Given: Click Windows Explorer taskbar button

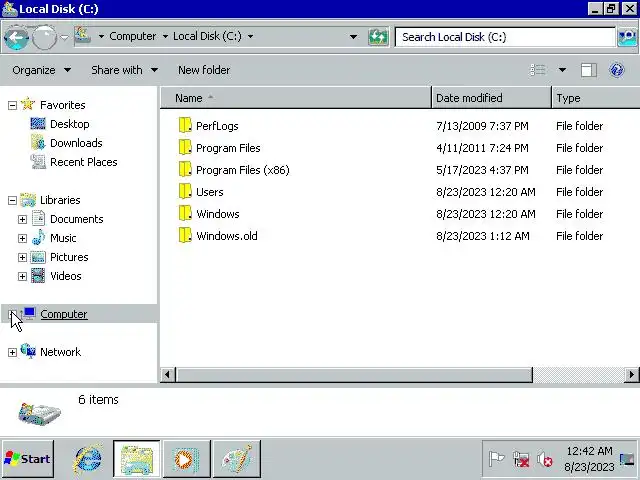Looking at the screenshot, I should (x=137, y=459).
